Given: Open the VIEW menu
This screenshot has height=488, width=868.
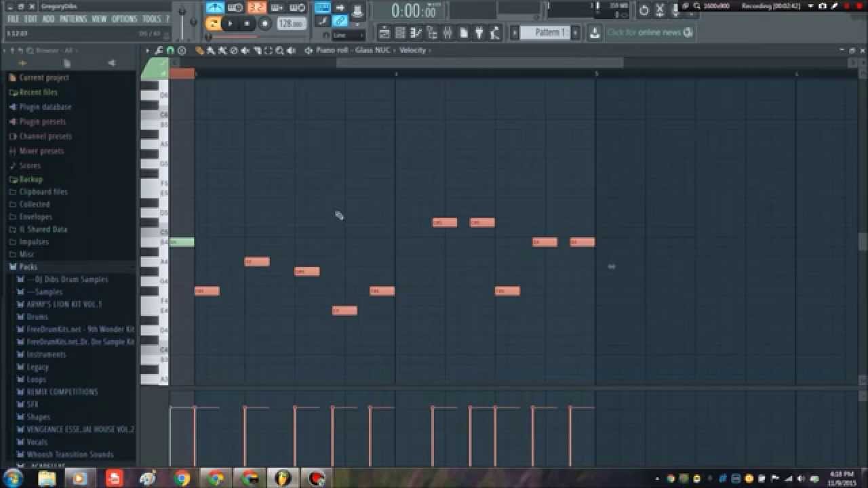Looking at the screenshot, I should coord(99,19).
